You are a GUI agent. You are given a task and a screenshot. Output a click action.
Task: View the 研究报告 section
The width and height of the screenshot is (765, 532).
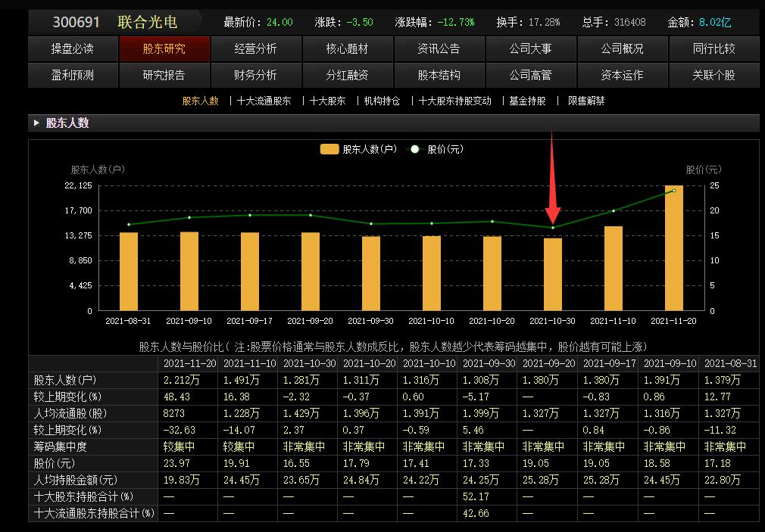point(164,75)
